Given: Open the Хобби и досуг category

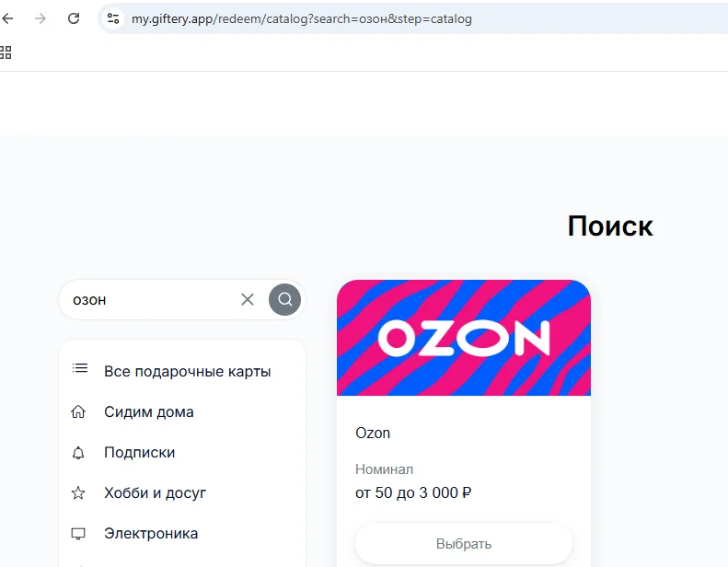Looking at the screenshot, I should pyautogui.click(x=155, y=492).
